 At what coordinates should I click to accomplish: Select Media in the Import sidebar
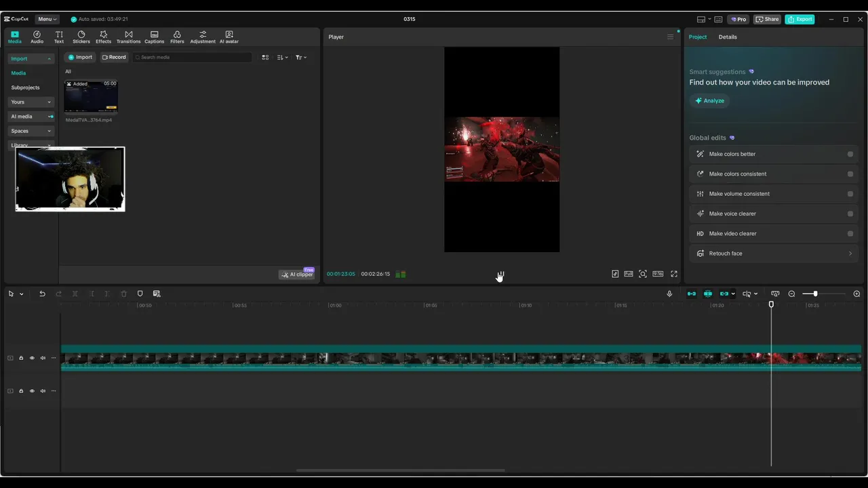coord(18,73)
